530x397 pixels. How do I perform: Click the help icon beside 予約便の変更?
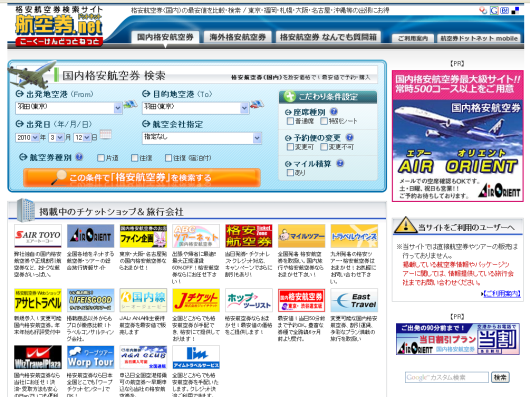coord(350,138)
